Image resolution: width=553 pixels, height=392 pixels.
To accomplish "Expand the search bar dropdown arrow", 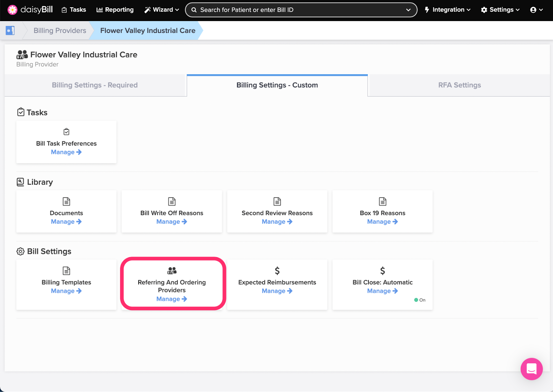I will (x=408, y=10).
